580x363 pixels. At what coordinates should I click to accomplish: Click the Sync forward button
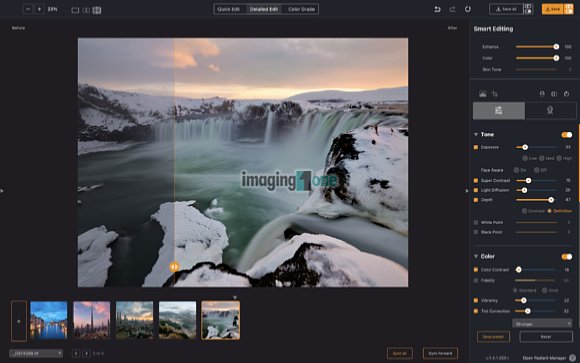pyautogui.click(x=440, y=353)
